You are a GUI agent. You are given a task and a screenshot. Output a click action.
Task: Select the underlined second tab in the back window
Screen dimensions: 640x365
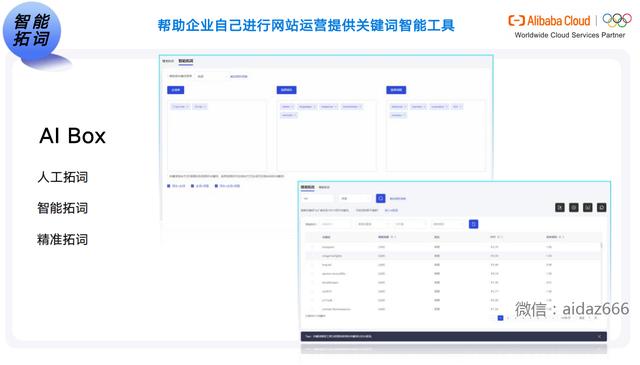[x=186, y=61]
